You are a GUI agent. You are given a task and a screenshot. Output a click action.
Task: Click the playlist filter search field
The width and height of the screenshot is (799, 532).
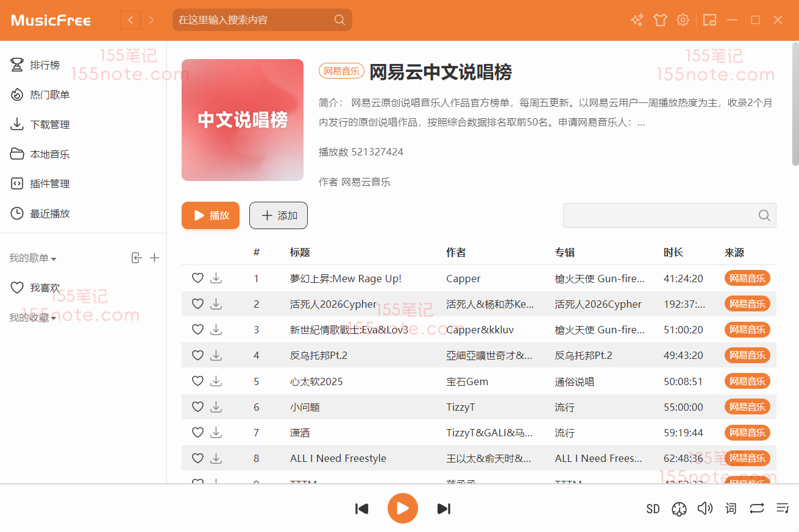660,215
